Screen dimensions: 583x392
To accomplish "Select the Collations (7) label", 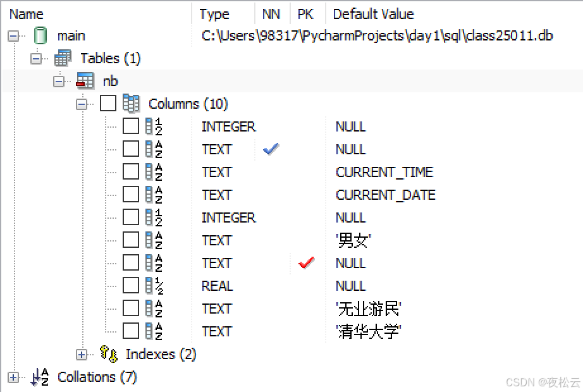I will pos(97,377).
